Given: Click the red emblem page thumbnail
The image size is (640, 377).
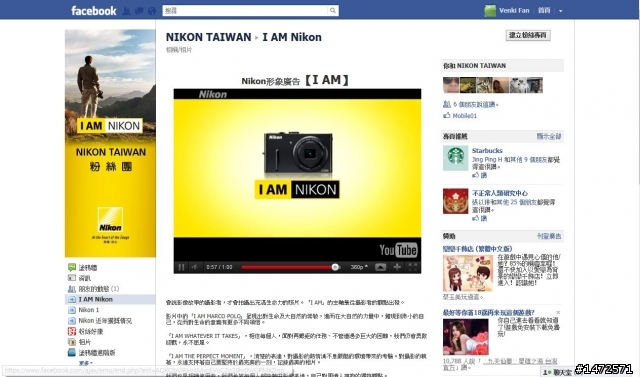Looking at the screenshot, I should (x=456, y=201).
